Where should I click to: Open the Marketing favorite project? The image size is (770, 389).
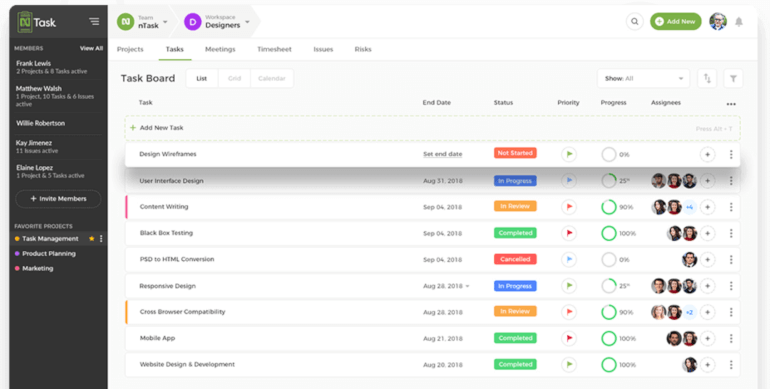pos(38,269)
